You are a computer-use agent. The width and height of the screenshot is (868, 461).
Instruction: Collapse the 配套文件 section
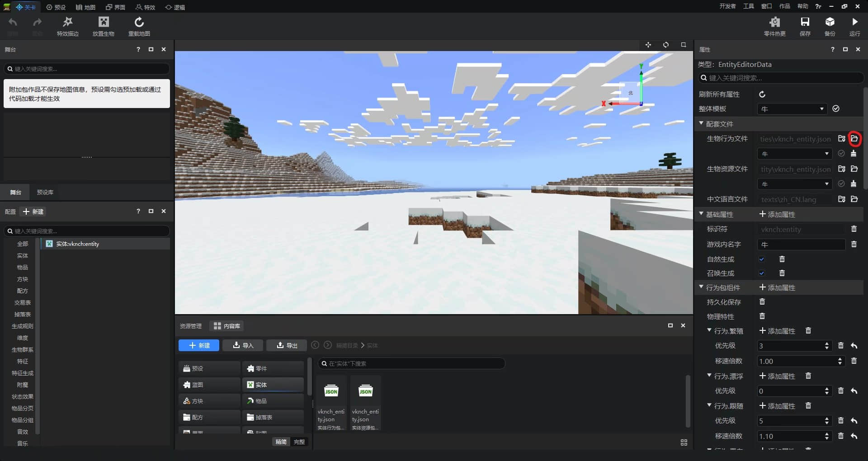pyautogui.click(x=702, y=123)
